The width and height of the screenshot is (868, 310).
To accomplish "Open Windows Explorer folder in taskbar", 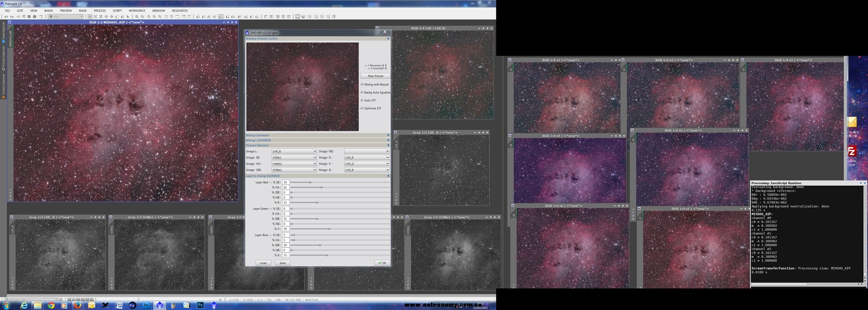I will pos(37,305).
